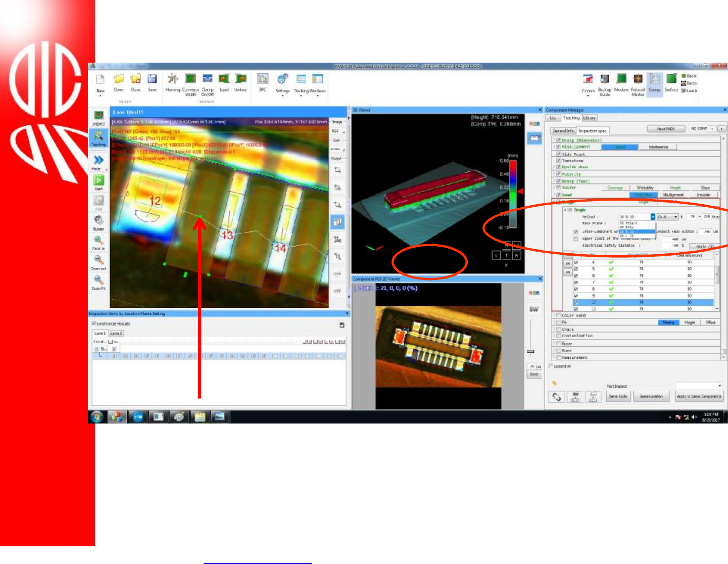
Task: Run the Homing machine command
Action: (x=173, y=83)
